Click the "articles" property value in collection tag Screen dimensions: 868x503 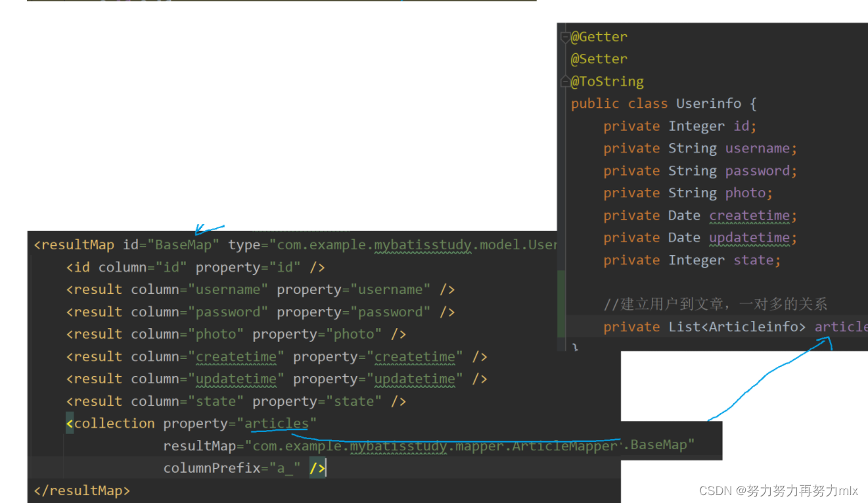277,423
